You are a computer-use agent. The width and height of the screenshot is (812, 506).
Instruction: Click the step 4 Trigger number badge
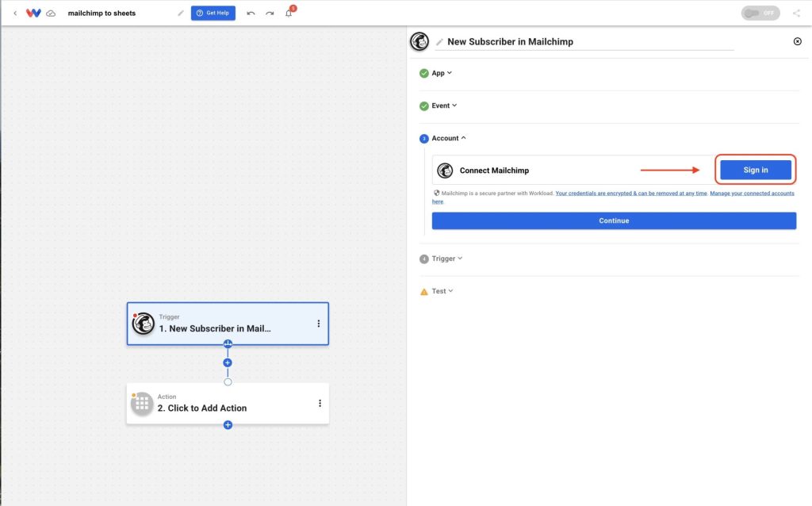tap(424, 259)
